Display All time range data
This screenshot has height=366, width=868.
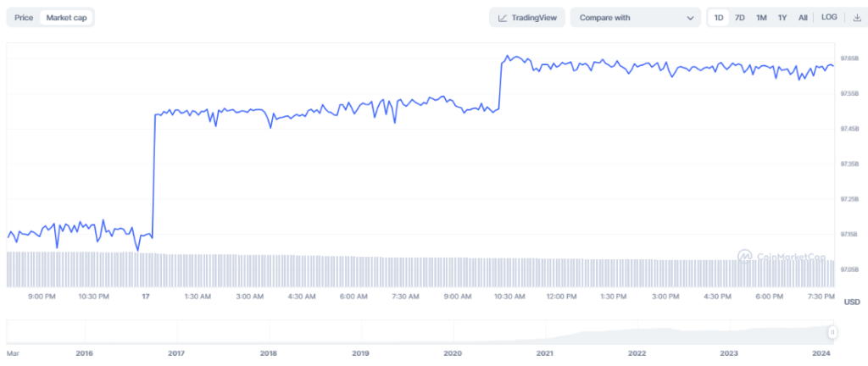tap(802, 18)
